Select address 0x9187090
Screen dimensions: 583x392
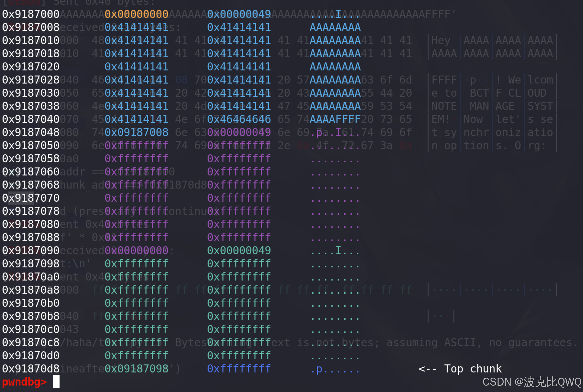point(31,250)
